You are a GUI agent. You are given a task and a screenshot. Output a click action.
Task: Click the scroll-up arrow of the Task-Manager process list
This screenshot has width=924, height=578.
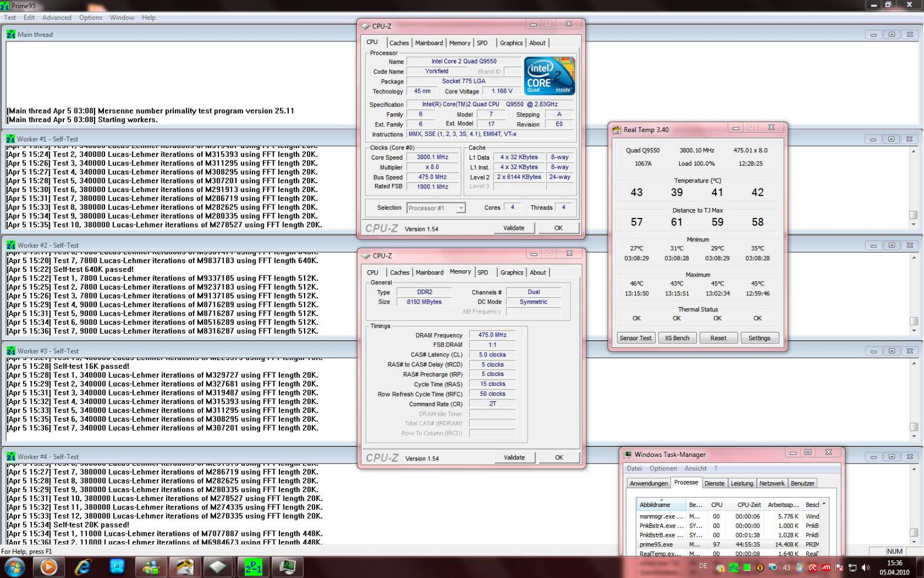pos(824,504)
